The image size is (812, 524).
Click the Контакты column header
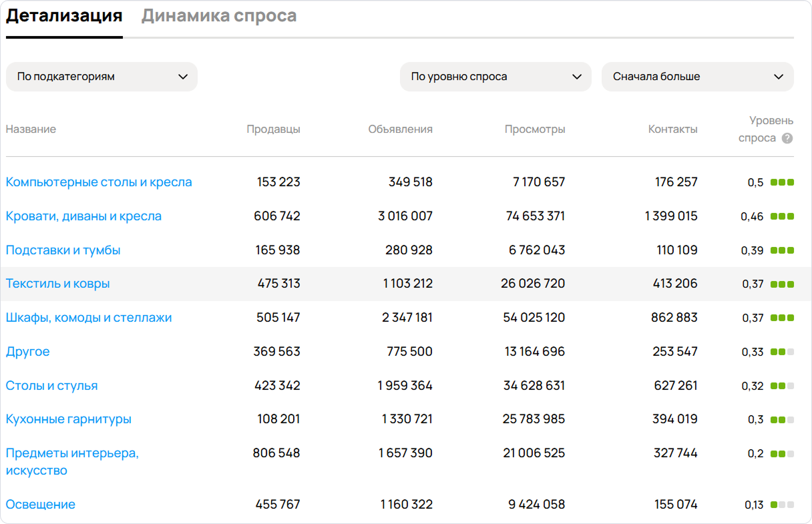pyautogui.click(x=672, y=129)
